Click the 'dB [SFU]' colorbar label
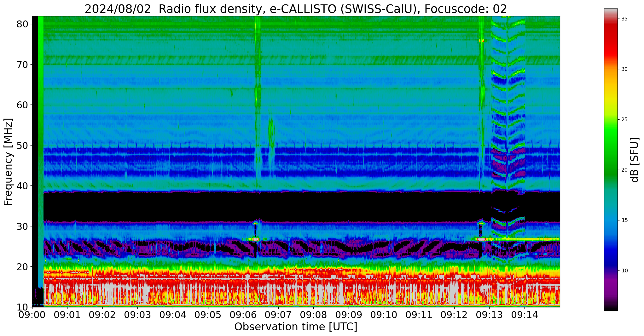The width and height of the screenshot is (644, 336). (x=634, y=160)
